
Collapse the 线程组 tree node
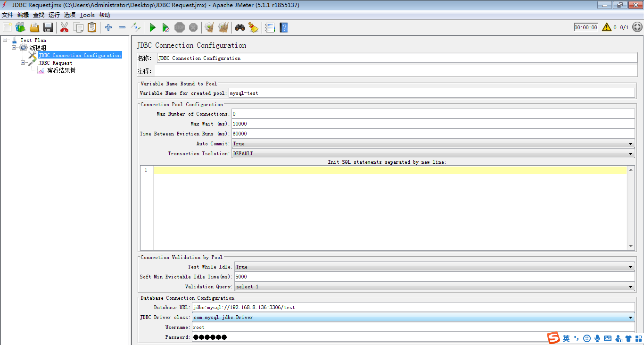tap(14, 48)
